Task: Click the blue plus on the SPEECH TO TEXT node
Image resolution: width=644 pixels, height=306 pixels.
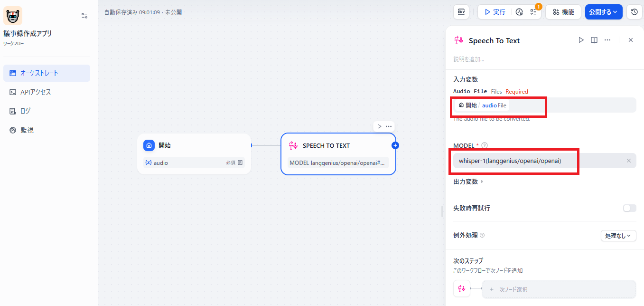Action: click(395, 145)
